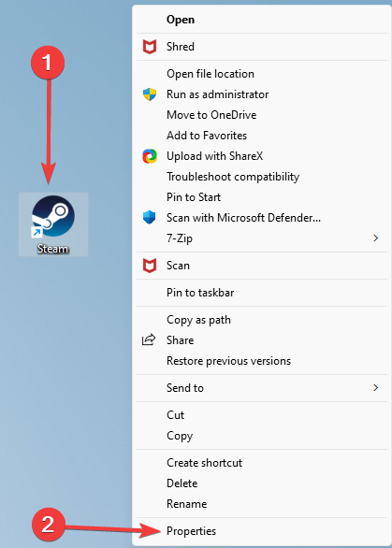Open Properties from the context menu

(x=262, y=531)
